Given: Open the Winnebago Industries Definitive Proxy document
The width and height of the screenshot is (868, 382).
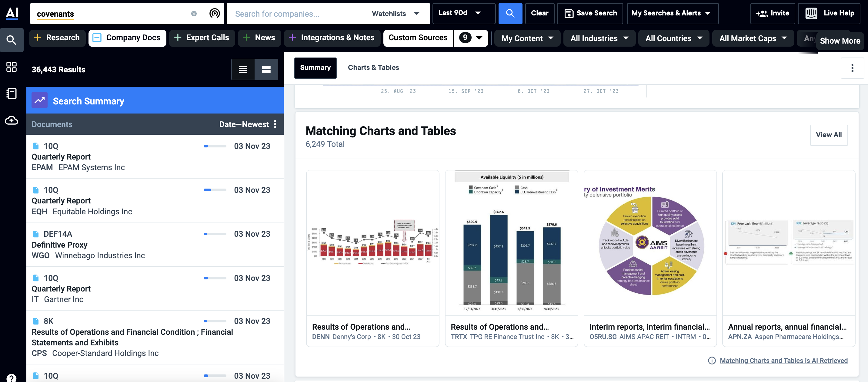Looking at the screenshot, I should click(x=155, y=245).
